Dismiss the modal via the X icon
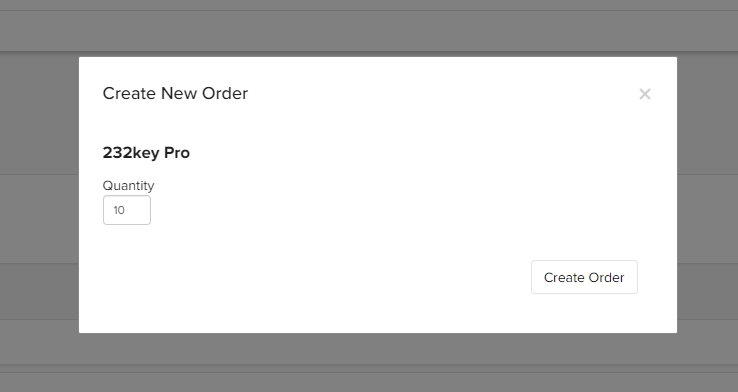 tap(645, 94)
